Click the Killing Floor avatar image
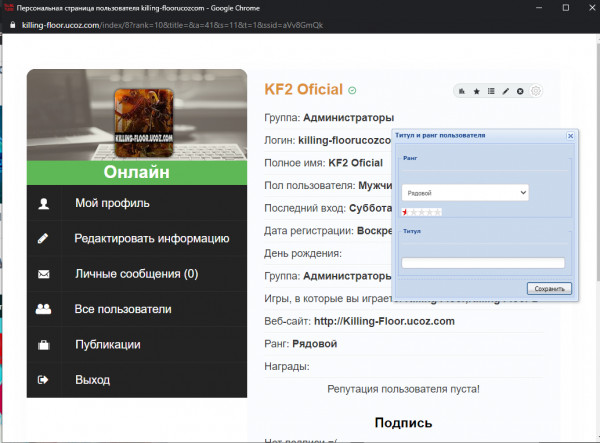Screen dimensions: 600x443 pyautogui.click(x=144, y=123)
